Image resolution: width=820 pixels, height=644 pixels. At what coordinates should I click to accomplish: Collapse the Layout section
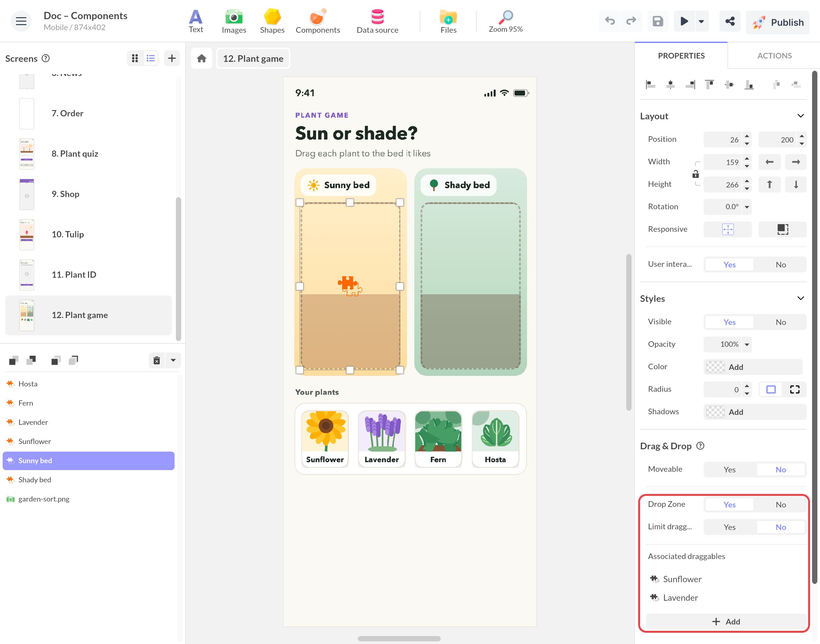[801, 116]
